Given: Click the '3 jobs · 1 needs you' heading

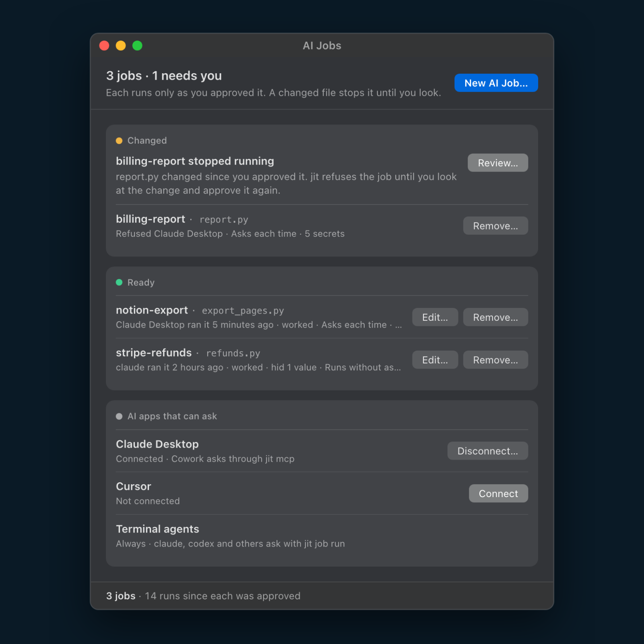Looking at the screenshot, I should (164, 76).
